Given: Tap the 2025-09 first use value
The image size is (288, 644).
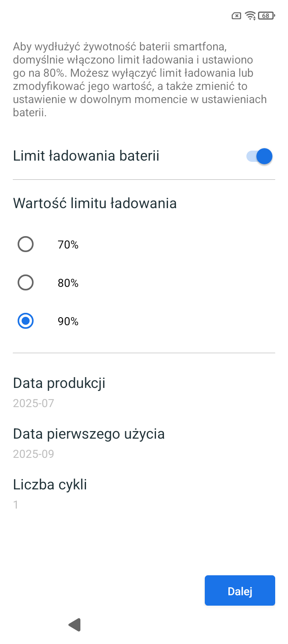Looking at the screenshot, I should (x=34, y=454).
